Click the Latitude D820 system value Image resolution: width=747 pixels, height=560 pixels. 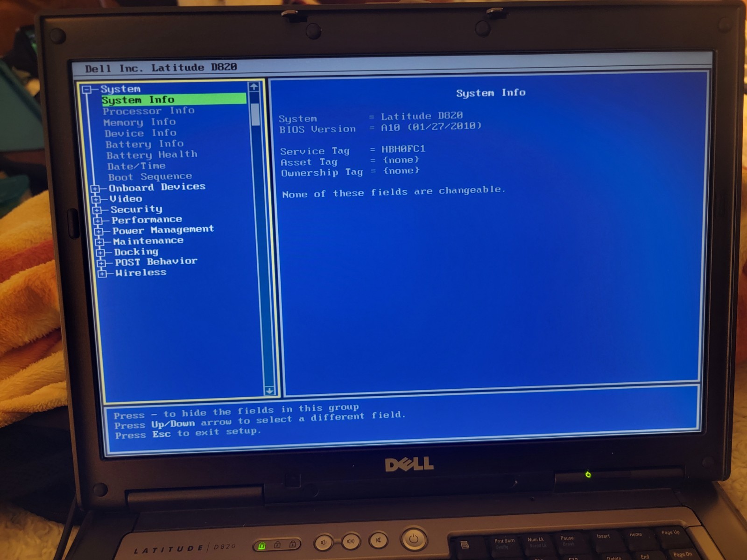422,116
